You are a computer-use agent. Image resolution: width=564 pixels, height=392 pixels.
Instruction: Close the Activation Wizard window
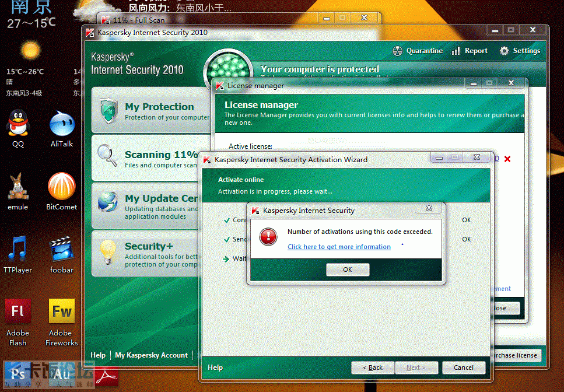[x=477, y=157]
